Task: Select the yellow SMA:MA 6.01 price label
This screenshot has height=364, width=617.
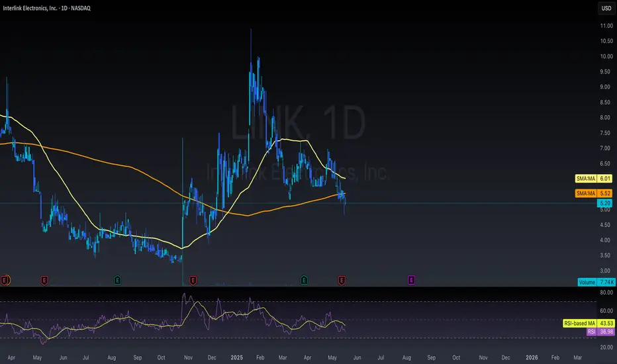Action: (x=593, y=179)
